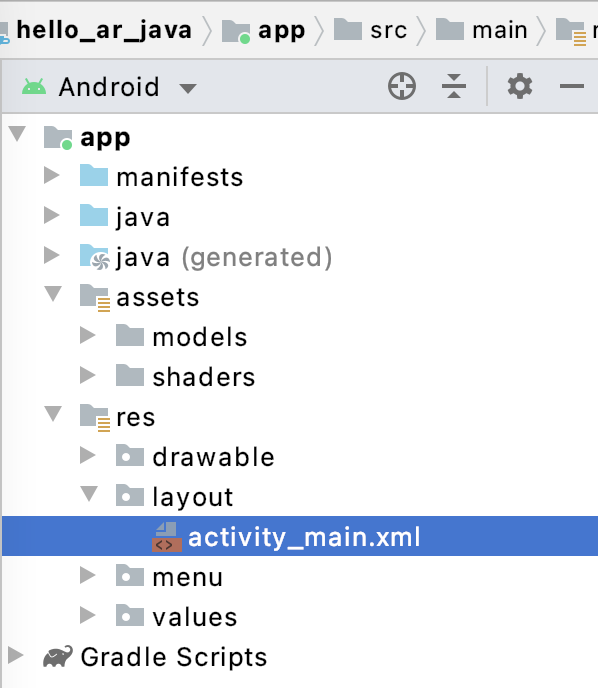Click the Collapse All icon in panel header

tap(454, 86)
